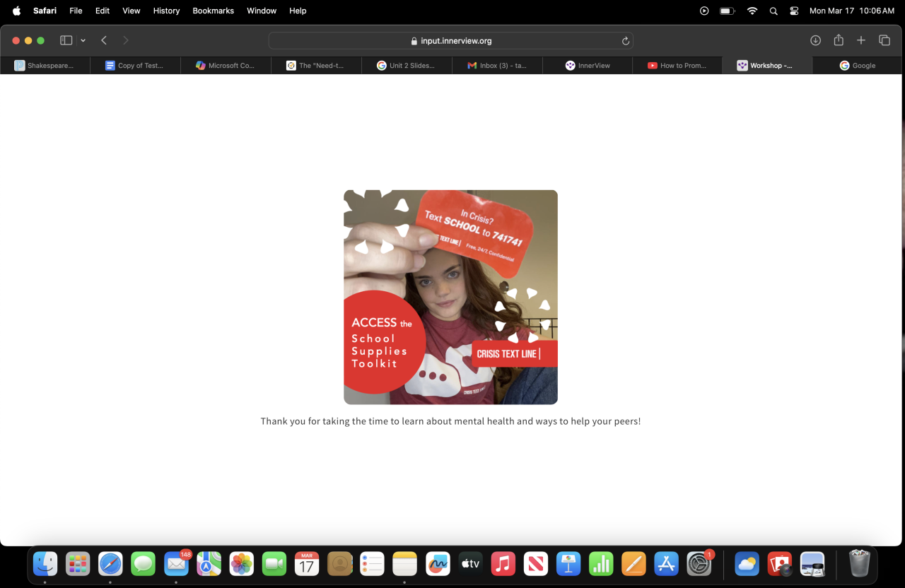Screen dimensions: 905x588
Task: Switch to the Copy of Test tab
Action: point(135,66)
